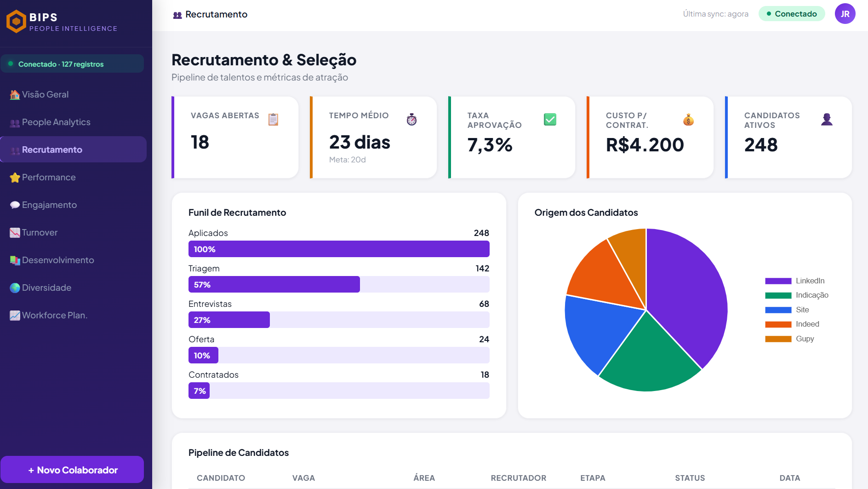The height and width of the screenshot is (489, 868).
Task: Click the ÁREA column header
Action: (424, 478)
